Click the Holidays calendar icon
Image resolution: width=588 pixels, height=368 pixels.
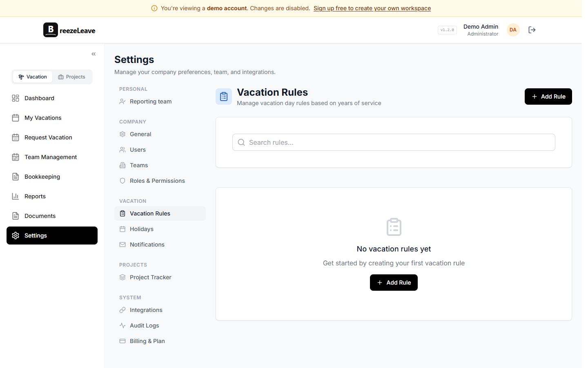(x=122, y=229)
